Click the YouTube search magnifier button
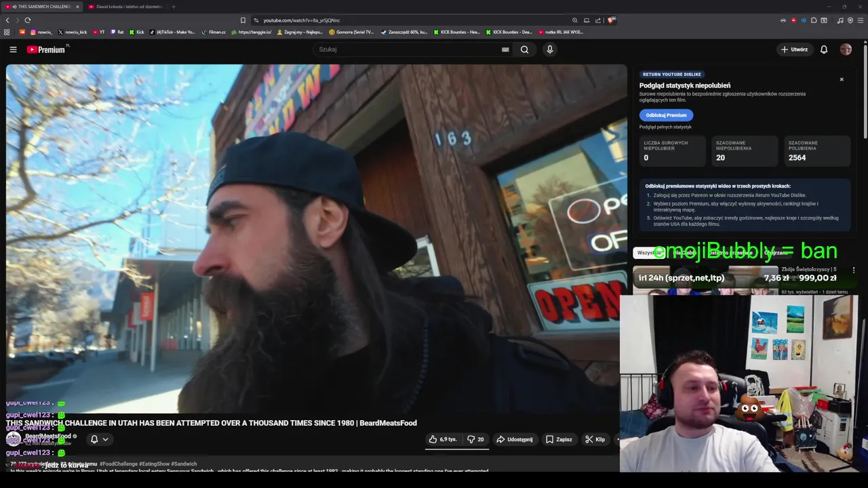This screenshot has height=488, width=868. coord(524,49)
